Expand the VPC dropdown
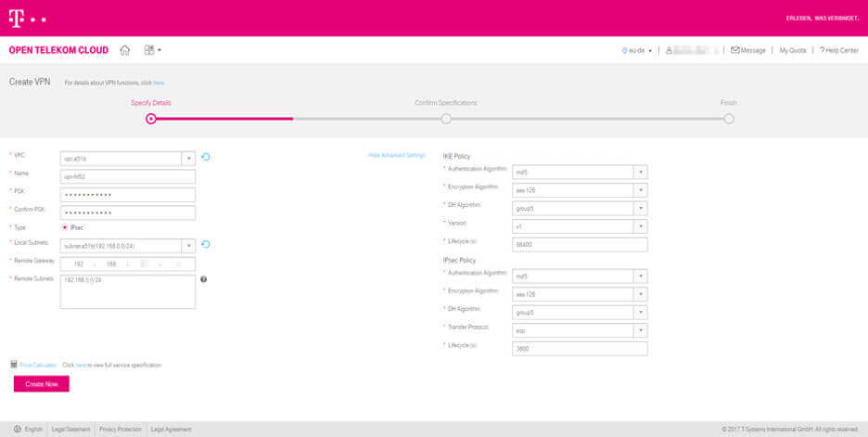The width and height of the screenshot is (868, 437). (188, 158)
